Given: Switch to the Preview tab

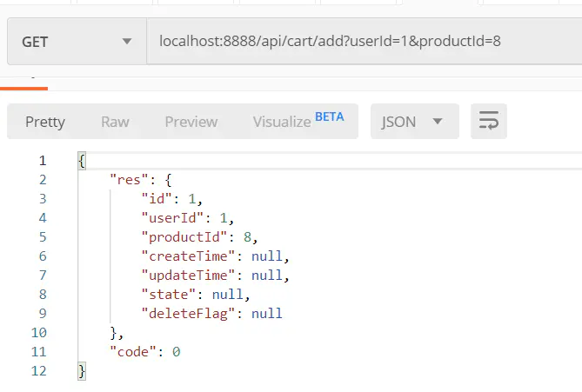Looking at the screenshot, I should (x=191, y=122).
